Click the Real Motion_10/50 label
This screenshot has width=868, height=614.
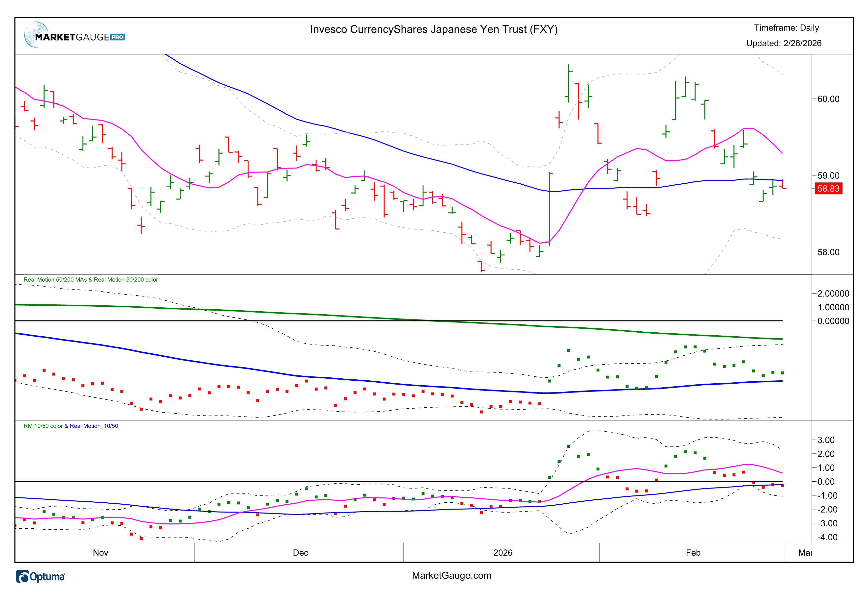tap(94, 426)
